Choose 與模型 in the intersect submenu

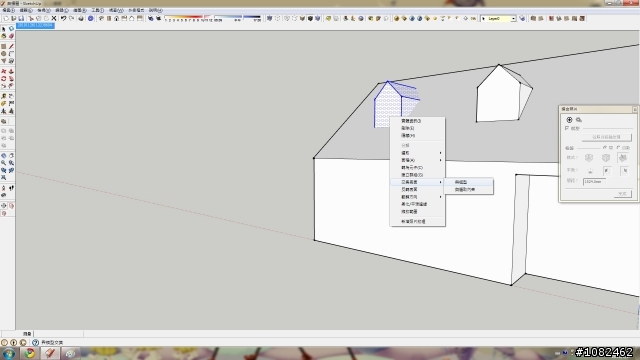(469, 182)
